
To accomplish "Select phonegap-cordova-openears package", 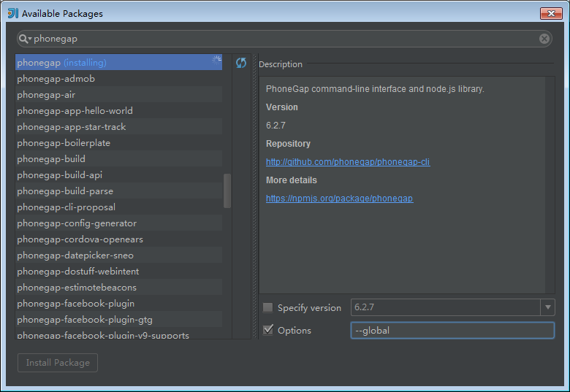I will [118, 239].
